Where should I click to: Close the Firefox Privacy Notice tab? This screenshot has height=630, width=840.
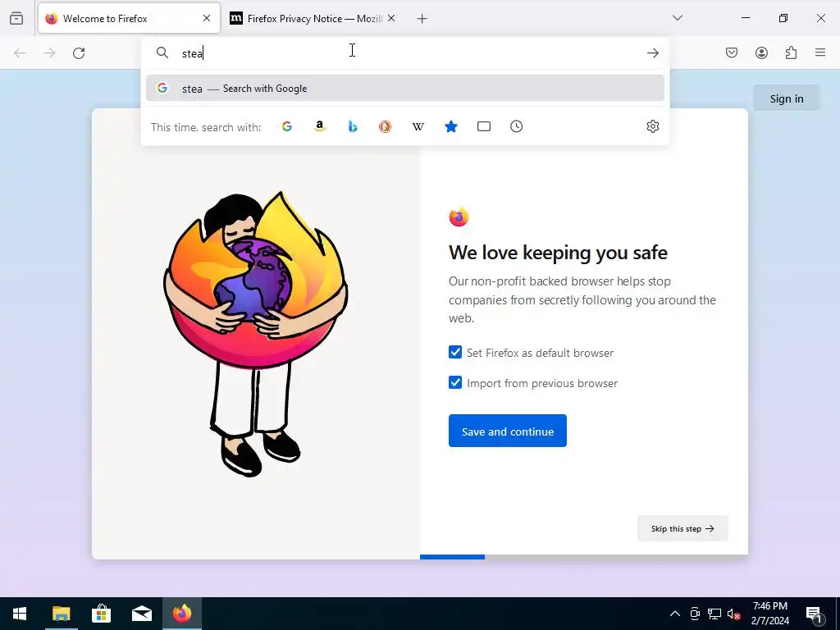pos(391,18)
